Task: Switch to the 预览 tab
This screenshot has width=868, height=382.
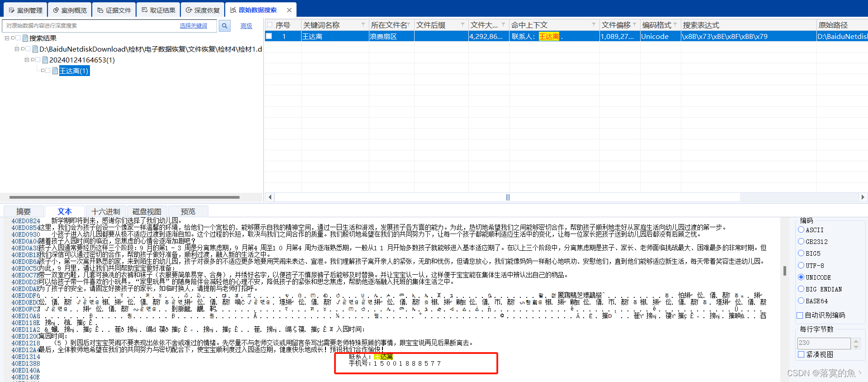Action: (x=188, y=211)
